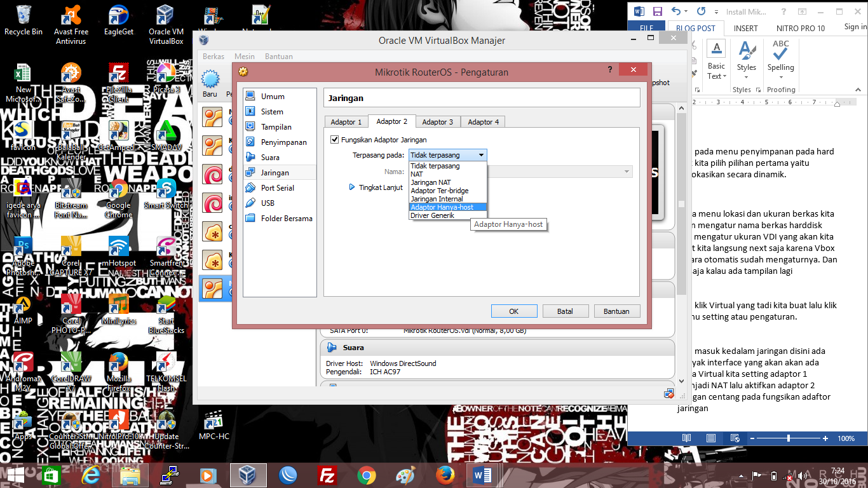Switch Word to Read Mode view

(x=686, y=438)
